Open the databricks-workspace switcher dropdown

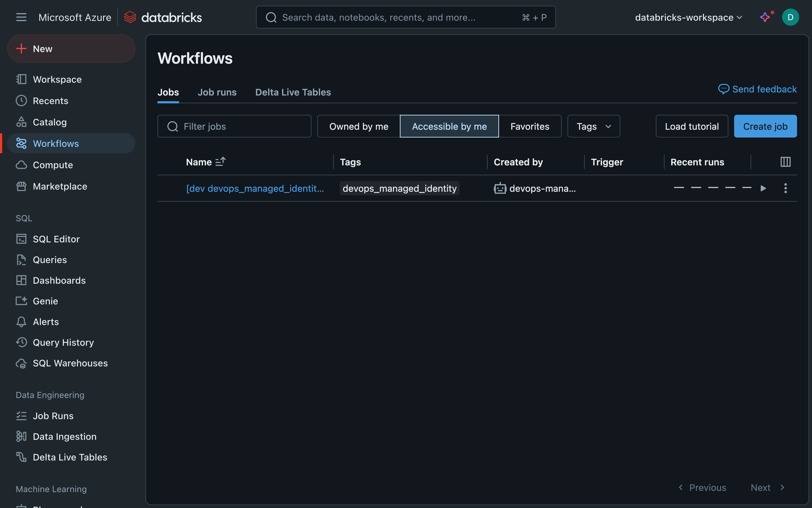coord(688,17)
